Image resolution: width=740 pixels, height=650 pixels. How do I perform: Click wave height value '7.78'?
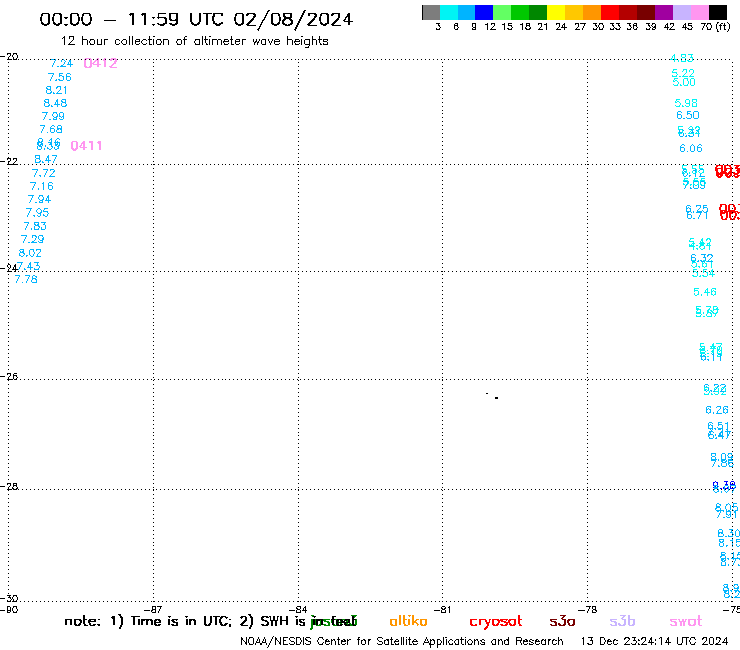pos(26,279)
